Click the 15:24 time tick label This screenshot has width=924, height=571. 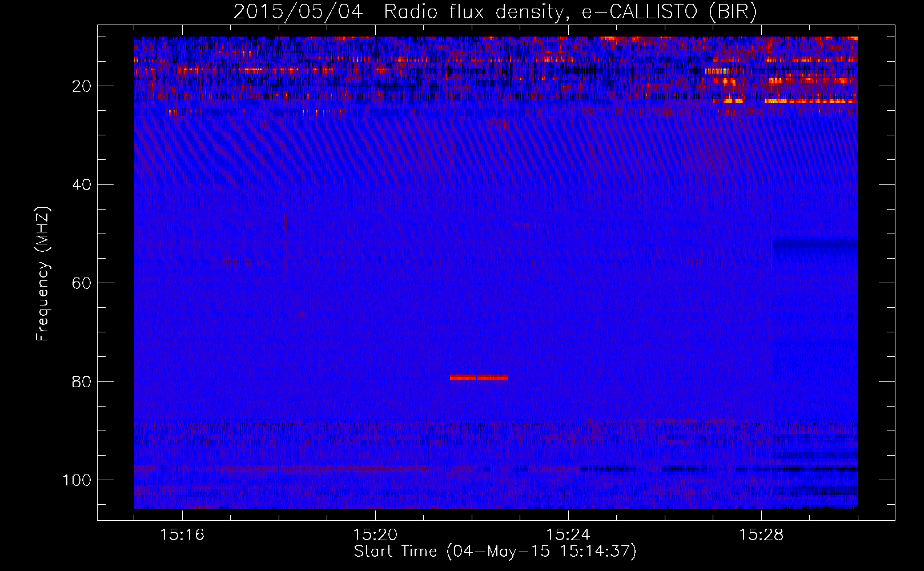coord(568,535)
